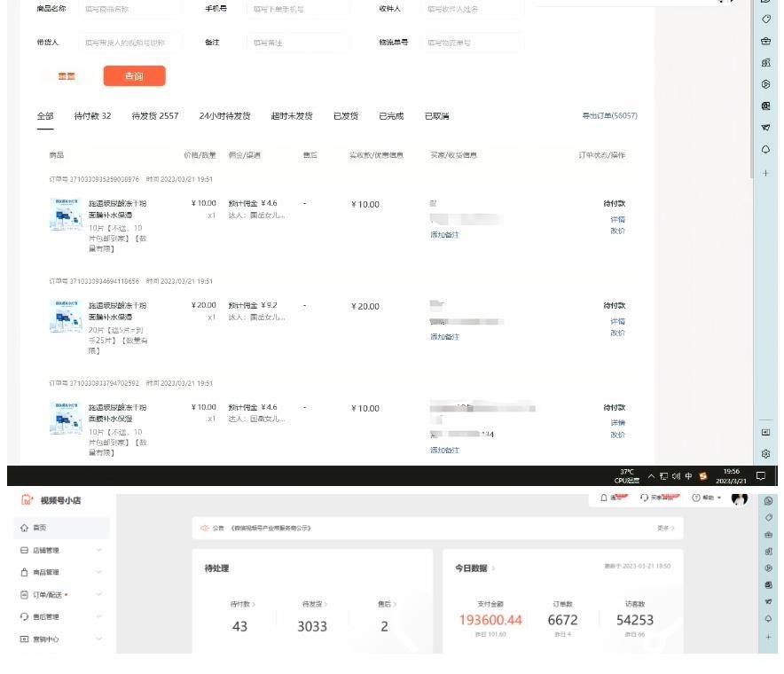This screenshot has width=784, height=674.
Task: Open sidebar settings gear icon
Action: pyautogui.click(x=765, y=454)
